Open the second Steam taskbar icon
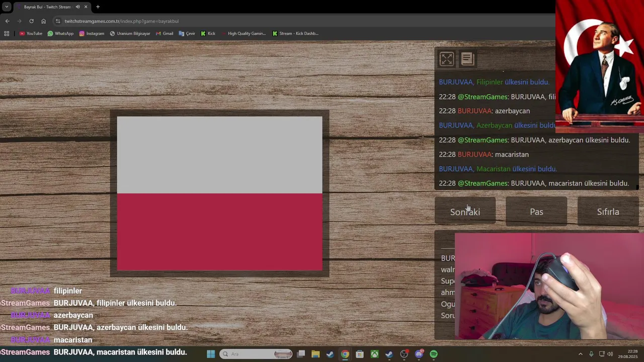 coord(389,354)
